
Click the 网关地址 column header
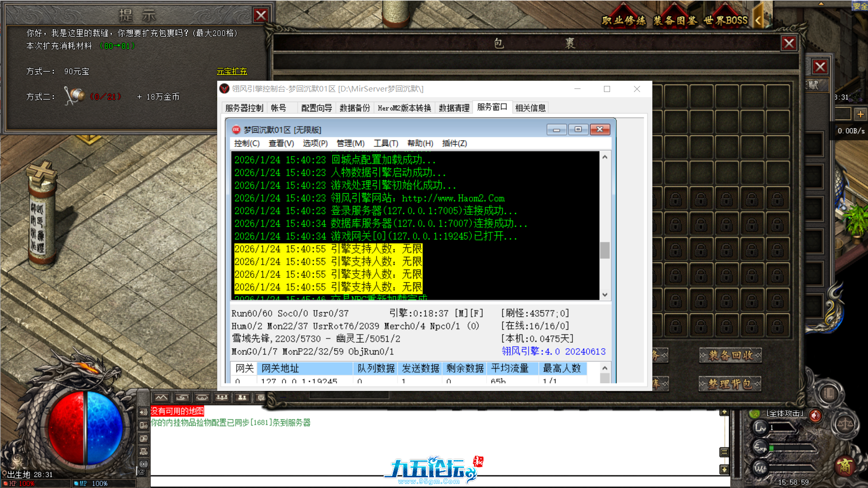280,368
